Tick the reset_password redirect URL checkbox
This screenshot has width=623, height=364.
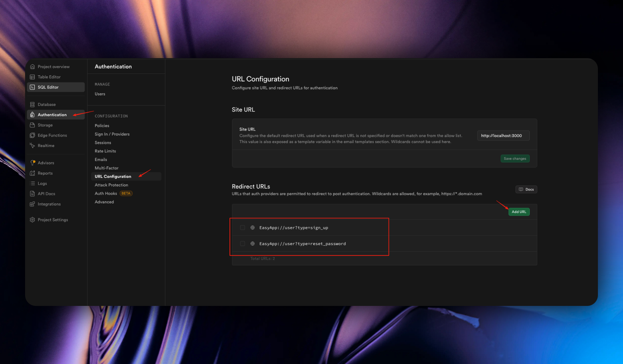242,244
